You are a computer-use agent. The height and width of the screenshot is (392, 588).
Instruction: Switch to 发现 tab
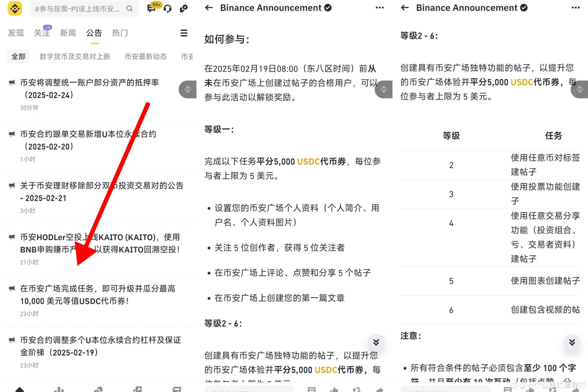16,33
